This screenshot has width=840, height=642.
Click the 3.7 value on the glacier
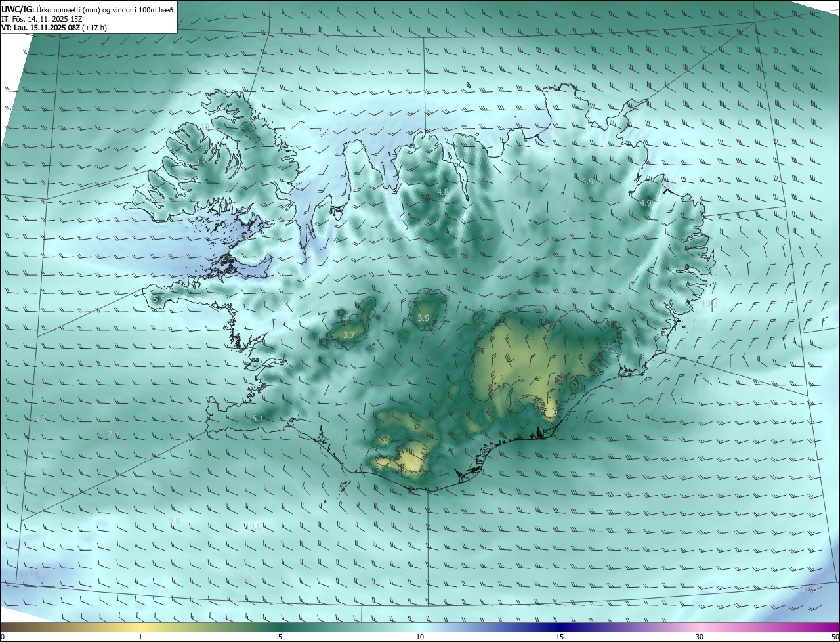349,335
